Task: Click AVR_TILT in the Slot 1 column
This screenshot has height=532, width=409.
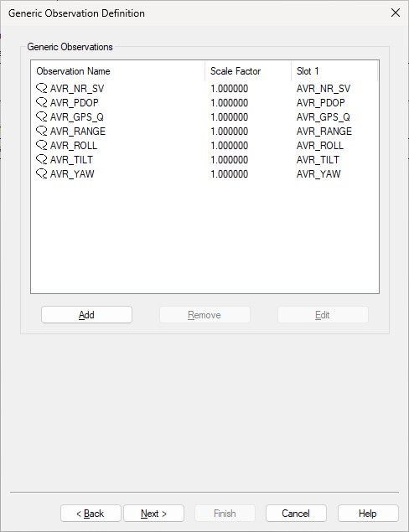Action: click(318, 160)
